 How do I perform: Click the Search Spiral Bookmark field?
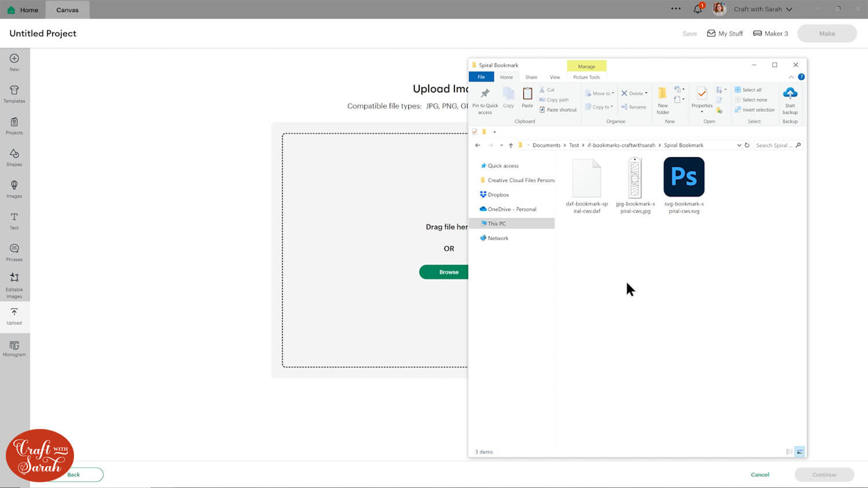pos(773,145)
